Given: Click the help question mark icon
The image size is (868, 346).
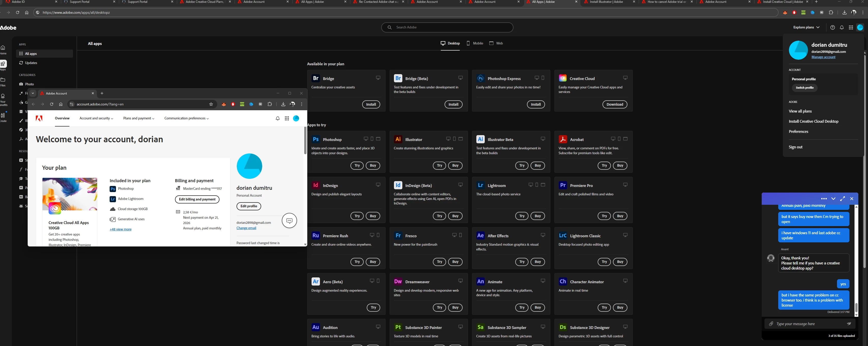Looking at the screenshot, I should click(832, 28).
